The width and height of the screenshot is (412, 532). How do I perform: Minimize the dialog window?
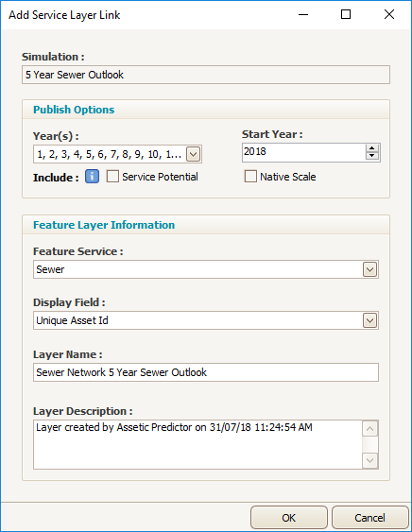click(x=303, y=14)
